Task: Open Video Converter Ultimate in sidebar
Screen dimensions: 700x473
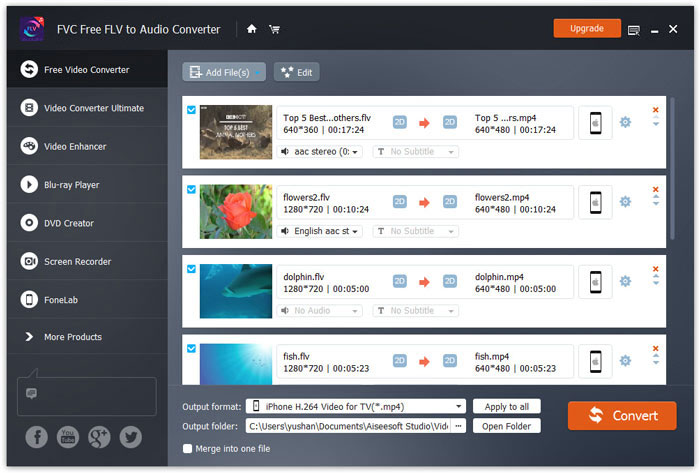Action: point(87,108)
